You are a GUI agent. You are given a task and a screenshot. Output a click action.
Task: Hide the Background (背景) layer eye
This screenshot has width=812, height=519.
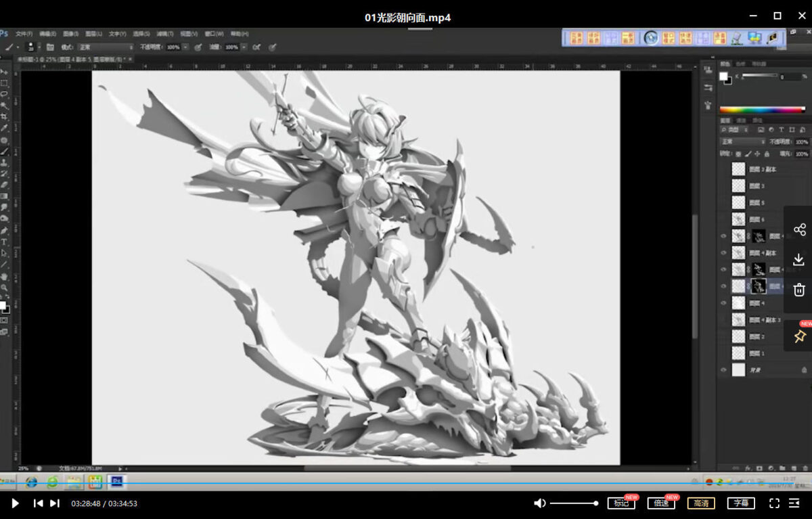click(724, 370)
